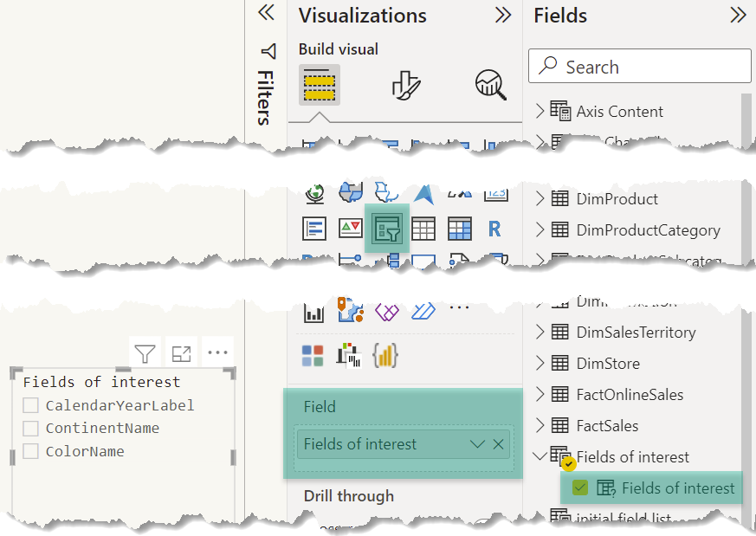
Task: Check the CalendarYearLabel slicer checkbox
Action: [31, 405]
